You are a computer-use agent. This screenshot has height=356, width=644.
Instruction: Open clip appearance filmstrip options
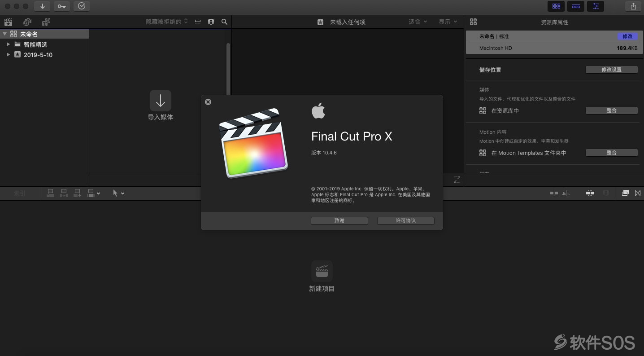click(211, 22)
